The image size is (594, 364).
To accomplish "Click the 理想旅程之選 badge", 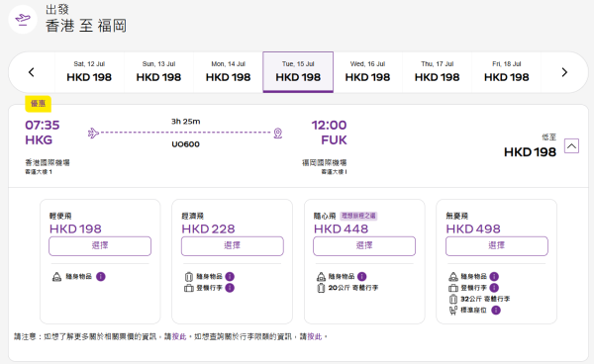I will click(358, 216).
